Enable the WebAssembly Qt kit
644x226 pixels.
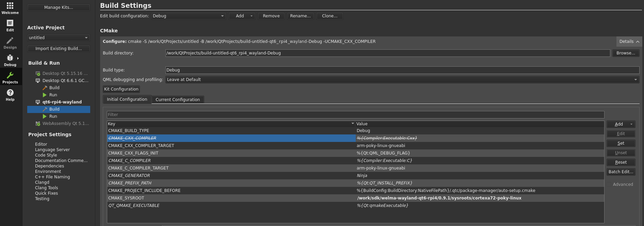click(65, 124)
